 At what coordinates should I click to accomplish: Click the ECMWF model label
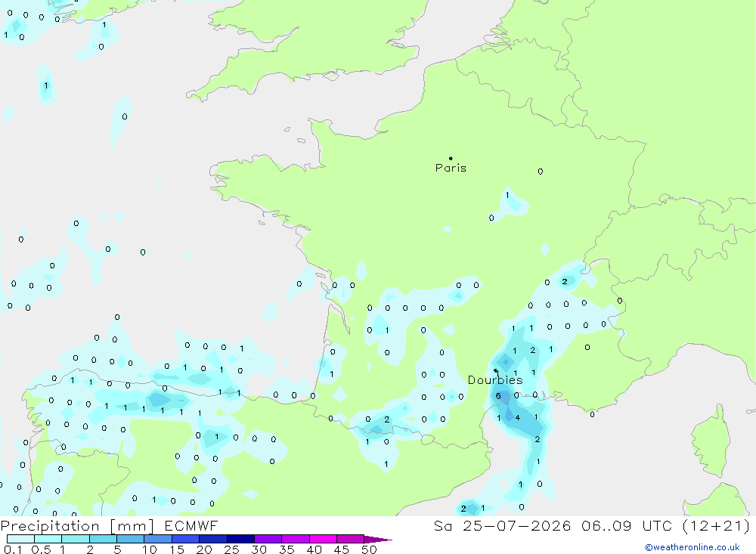(x=191, y=525)
